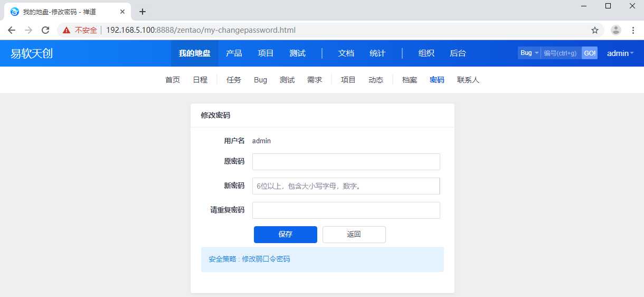Image resolution: width=644 pixels, height=297 pixels.
Task: Go back with the browser back arrow
Action: point(12,30)
